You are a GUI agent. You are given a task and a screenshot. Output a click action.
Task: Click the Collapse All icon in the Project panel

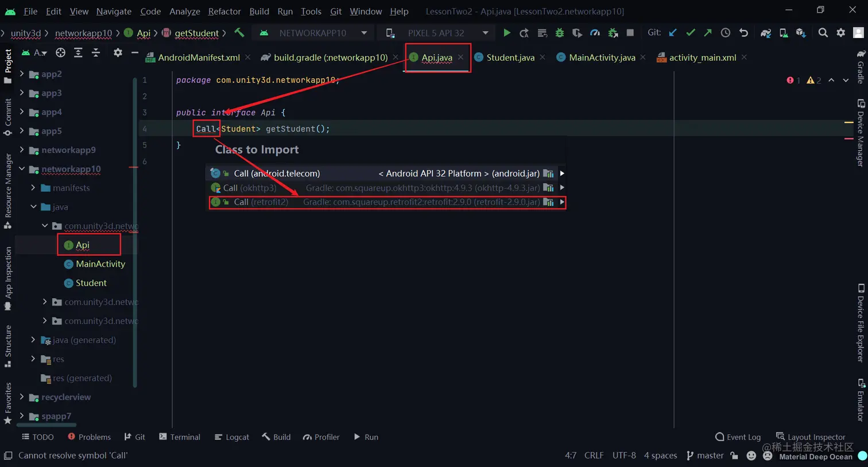pyautogui.click(x=96, y=53)
